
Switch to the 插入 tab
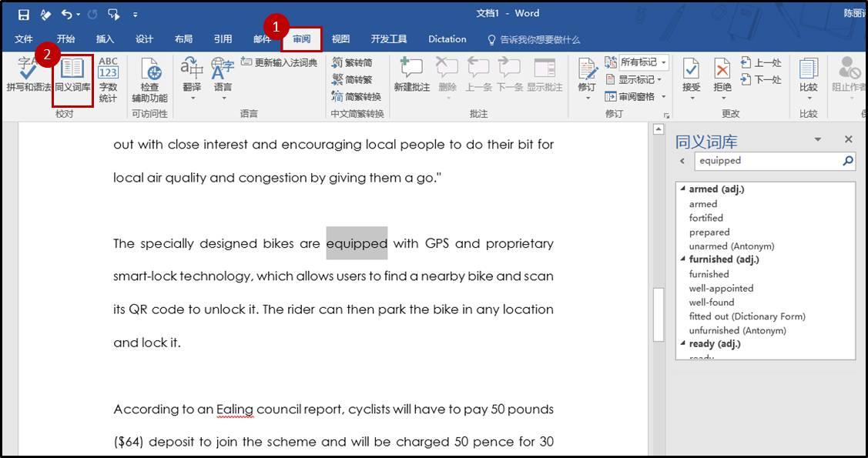tap(106, 38)
